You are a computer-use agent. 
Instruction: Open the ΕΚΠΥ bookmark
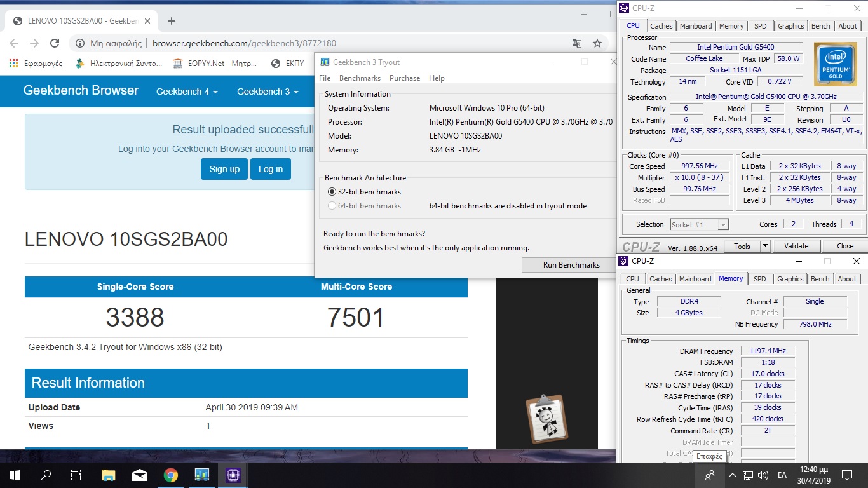[287, 64]
